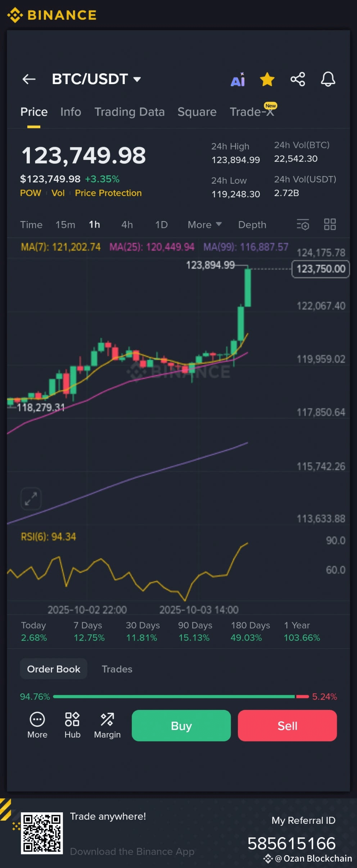Open the Trading Data tab
Viewport: 357px width, 868px height.
coord(129,112)
